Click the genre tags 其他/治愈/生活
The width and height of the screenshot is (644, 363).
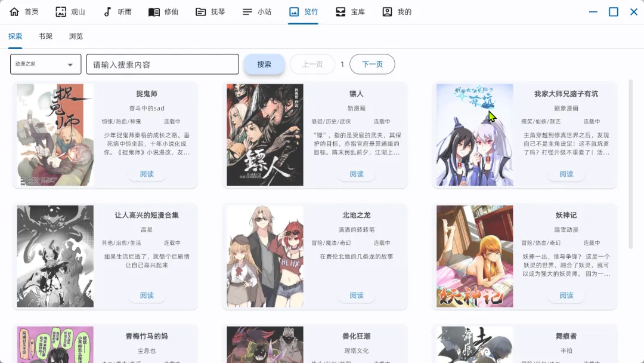122,242
